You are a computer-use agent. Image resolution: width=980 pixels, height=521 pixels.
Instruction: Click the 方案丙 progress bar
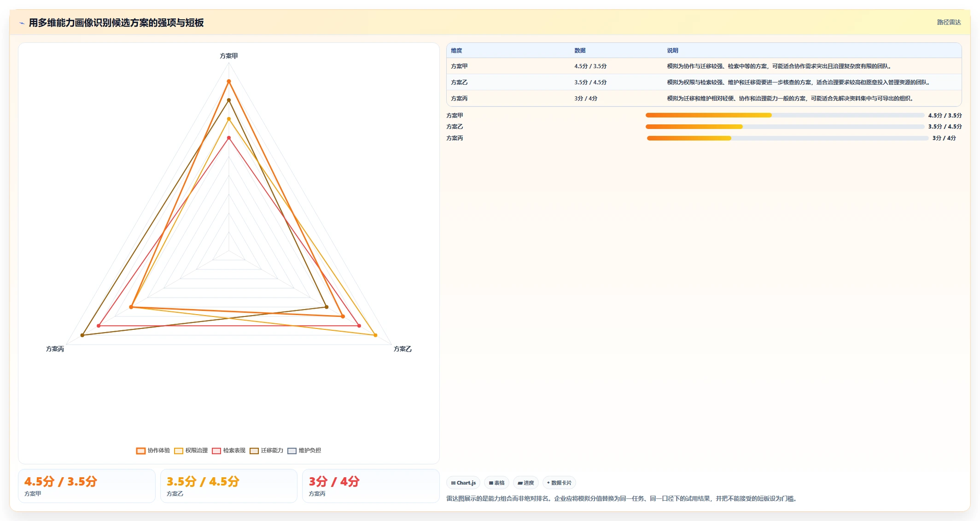(787, 138)
